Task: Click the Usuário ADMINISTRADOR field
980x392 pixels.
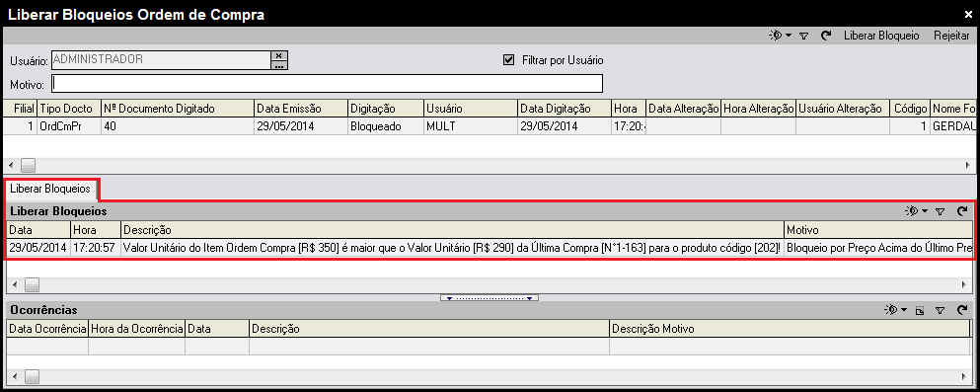Action: 161,60
